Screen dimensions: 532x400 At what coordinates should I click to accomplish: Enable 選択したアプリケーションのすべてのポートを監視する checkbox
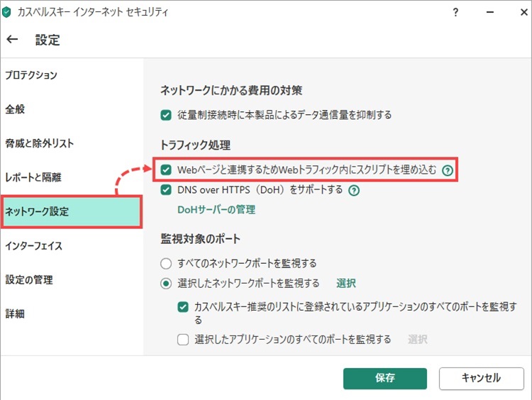[x=183, y=339]
